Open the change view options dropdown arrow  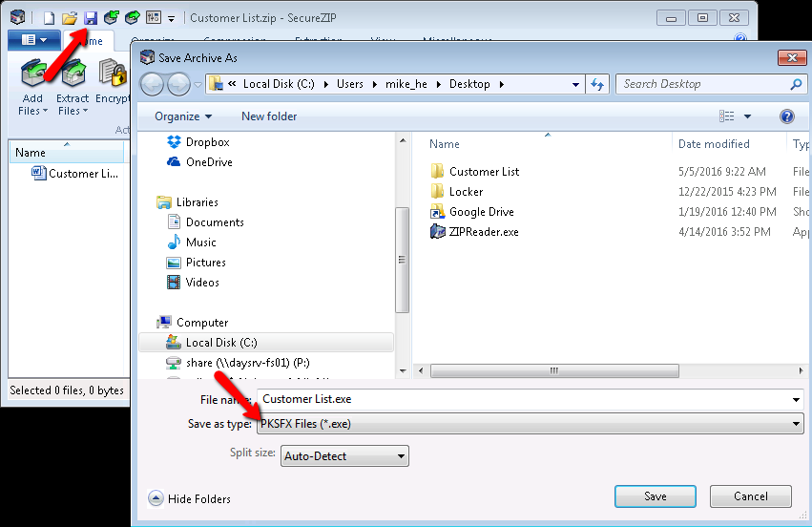(747, 116)
